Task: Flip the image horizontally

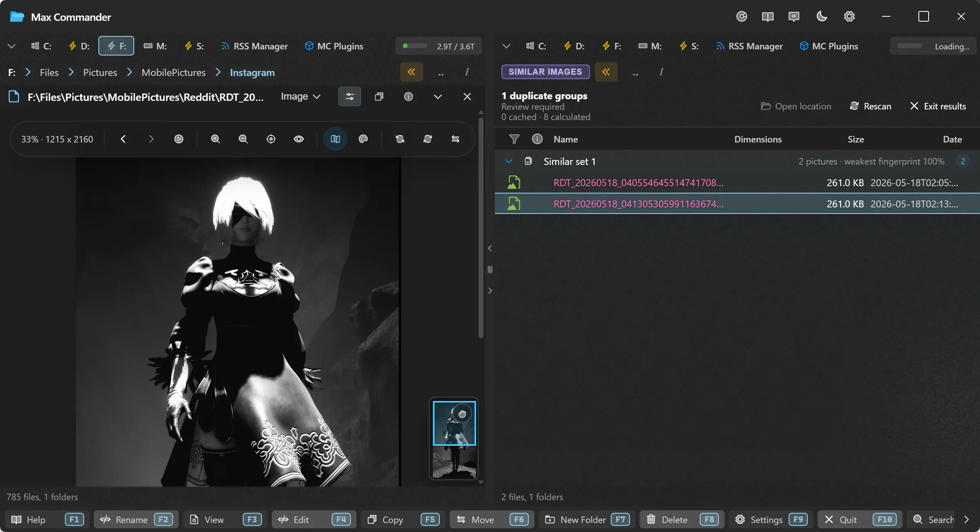Action: coord(455,139)
